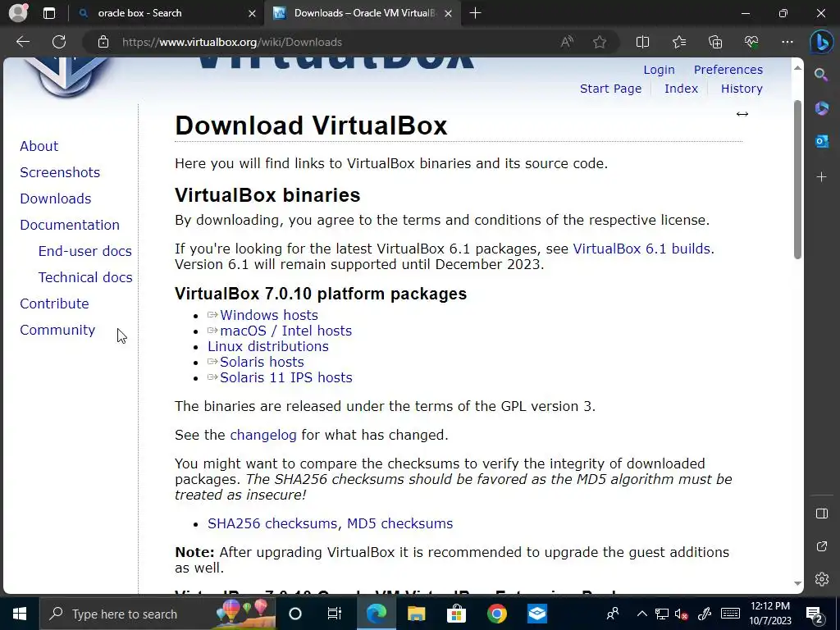Open Downloads in left navigation
The height and width of the screenshot is (630, 840).
[56, 199]
